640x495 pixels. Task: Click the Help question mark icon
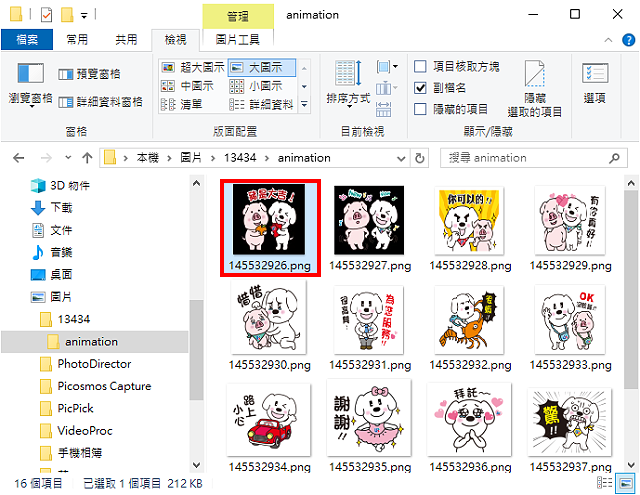tap(628, 40)
